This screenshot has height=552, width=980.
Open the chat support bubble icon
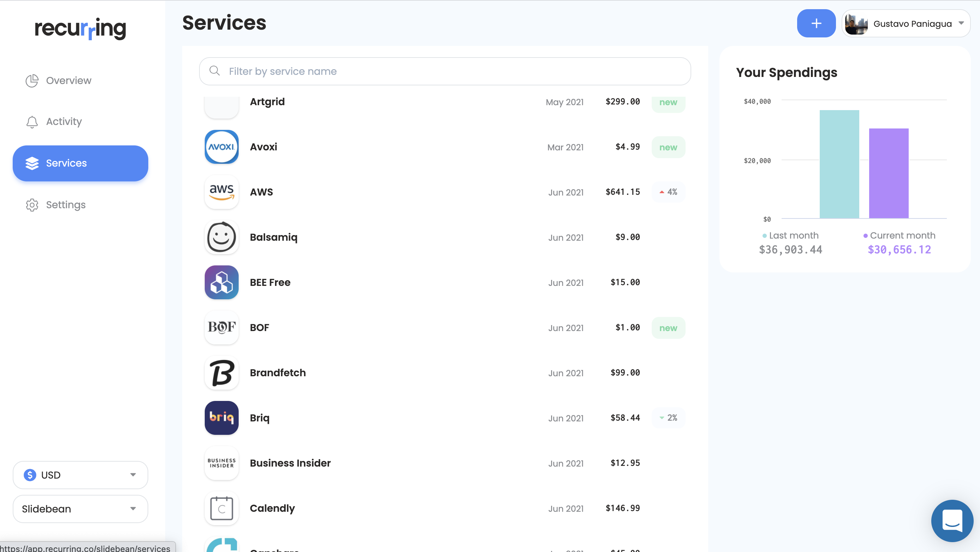(952, 520)
